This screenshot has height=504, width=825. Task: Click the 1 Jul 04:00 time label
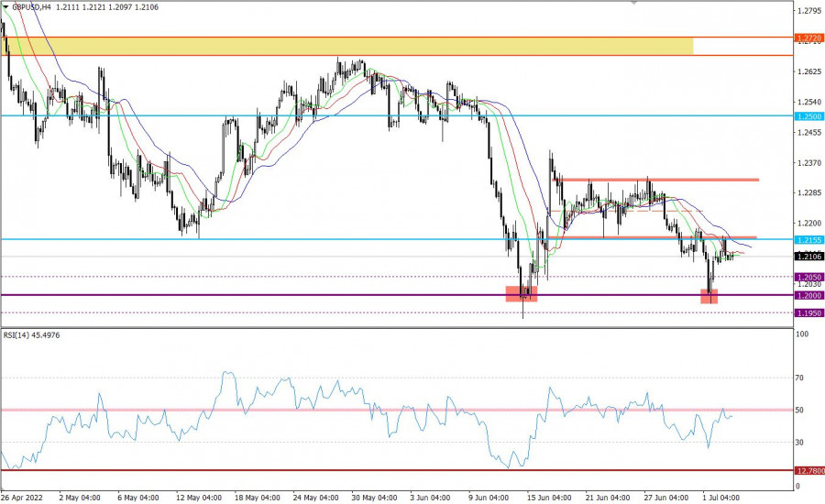(x=721, y=498)
